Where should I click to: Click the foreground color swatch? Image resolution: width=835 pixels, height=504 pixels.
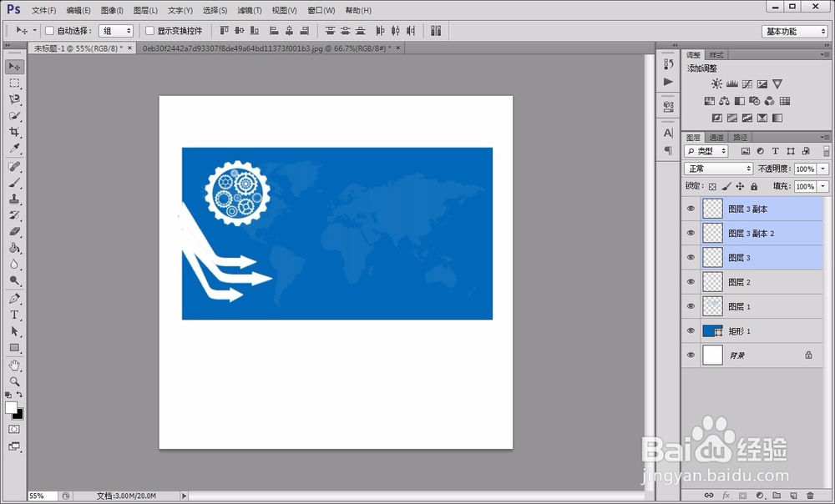tap(11, 408)
